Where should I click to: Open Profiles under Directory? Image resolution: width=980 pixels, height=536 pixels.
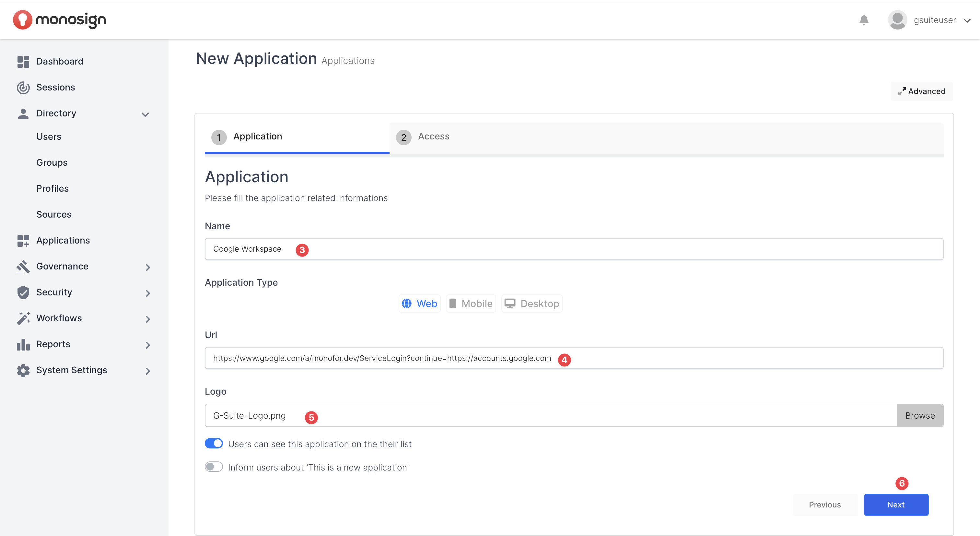(52, 188)
